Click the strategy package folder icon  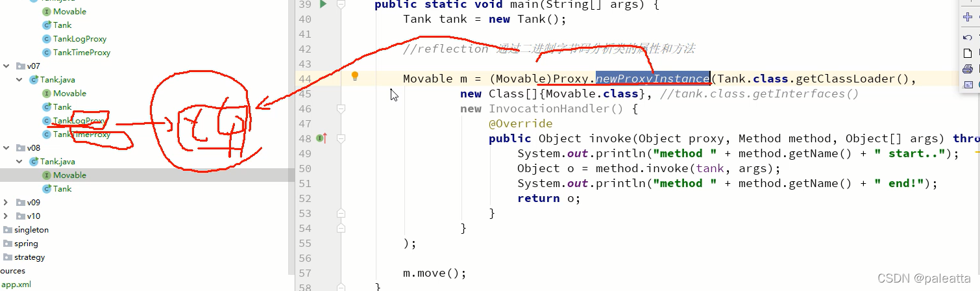click(x=7, y=257)
